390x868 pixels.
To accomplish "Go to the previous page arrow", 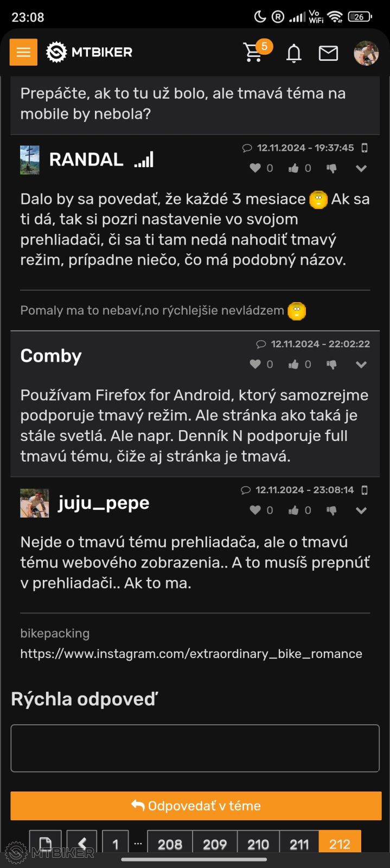I will tap(82, 844).
